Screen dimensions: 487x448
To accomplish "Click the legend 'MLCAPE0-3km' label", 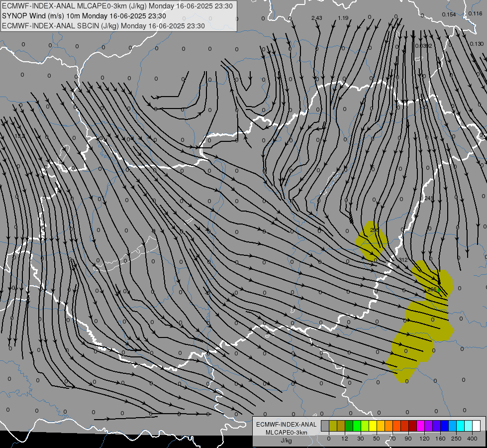I will pos(286,433).
